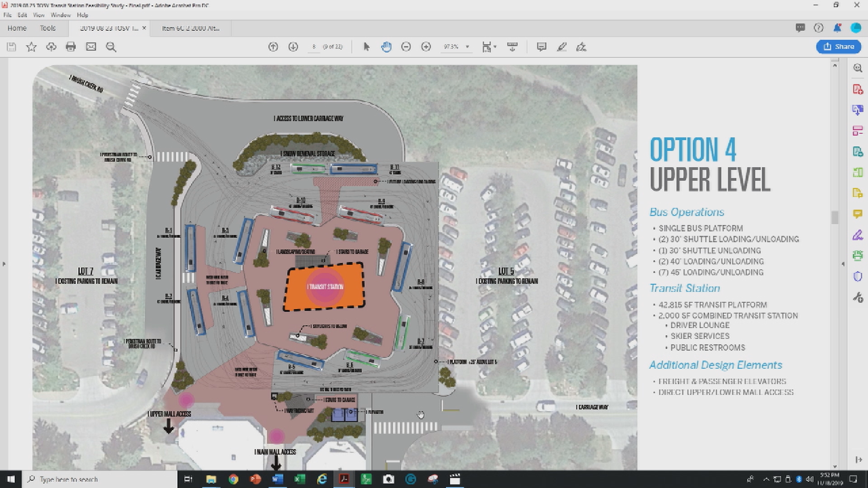Print the document

71,47
